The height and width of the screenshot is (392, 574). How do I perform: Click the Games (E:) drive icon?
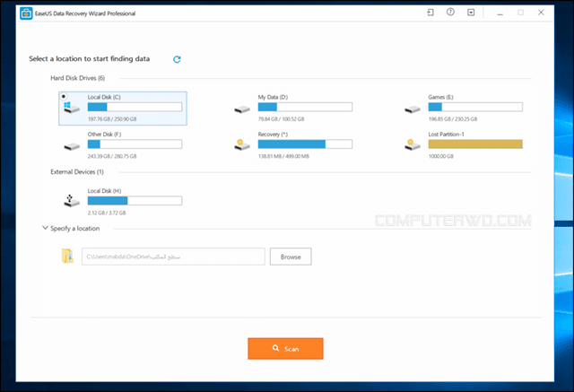pyautogui.click(x=413, y=109)
